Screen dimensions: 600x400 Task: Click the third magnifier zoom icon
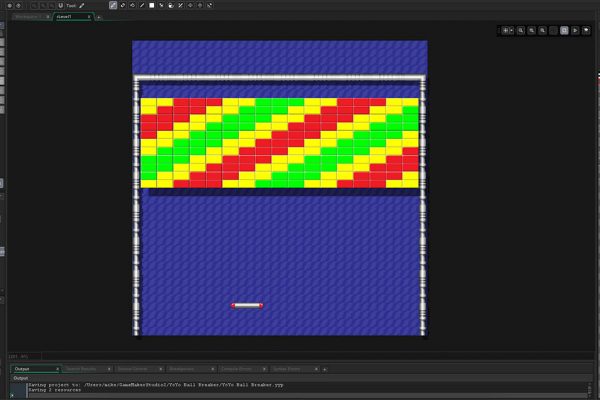coord(542,31)
